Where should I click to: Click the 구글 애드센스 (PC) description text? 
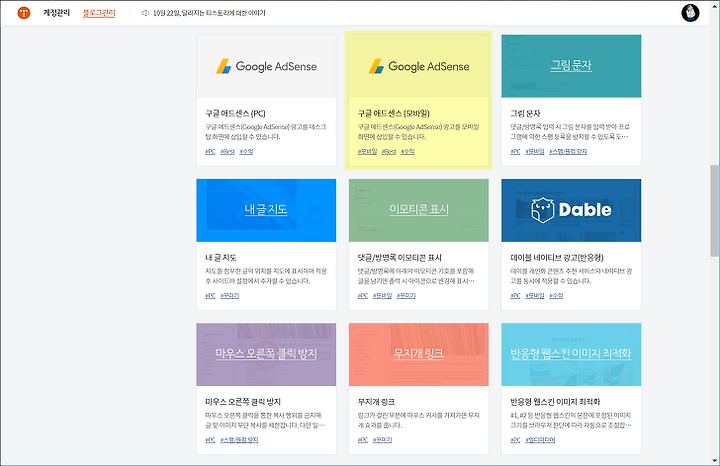click(266, 132)
